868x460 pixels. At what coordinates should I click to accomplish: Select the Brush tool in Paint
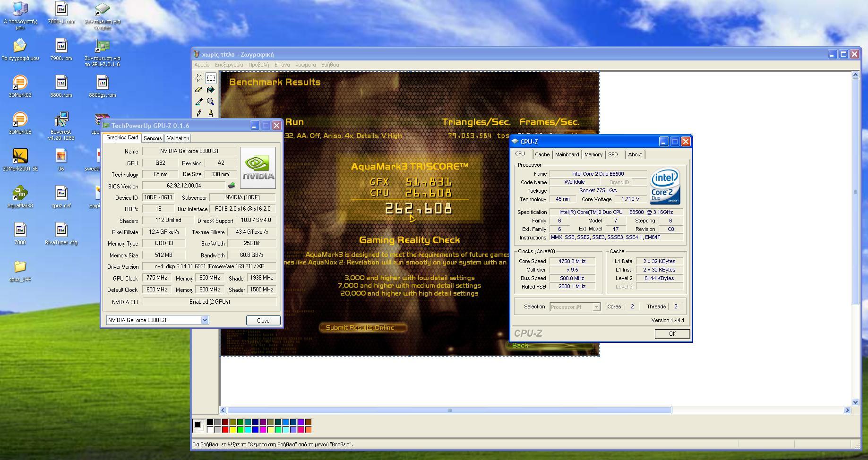211,113
